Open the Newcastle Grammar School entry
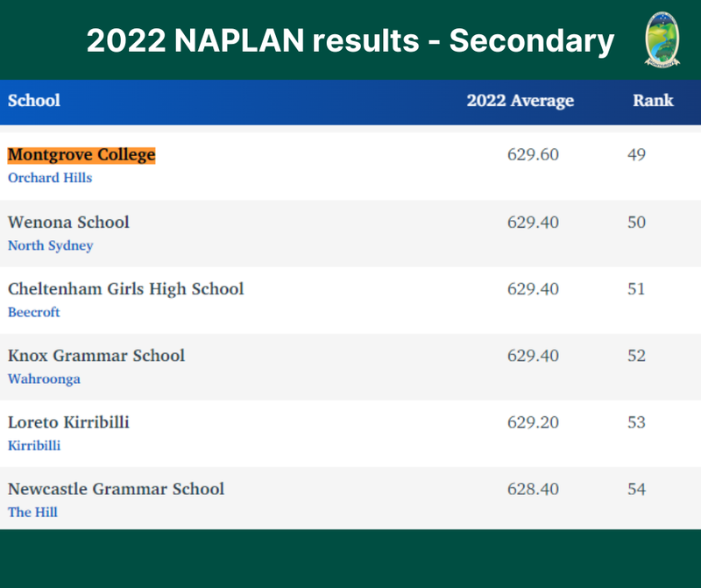701x588 pixels. click(x=116, y=489)
